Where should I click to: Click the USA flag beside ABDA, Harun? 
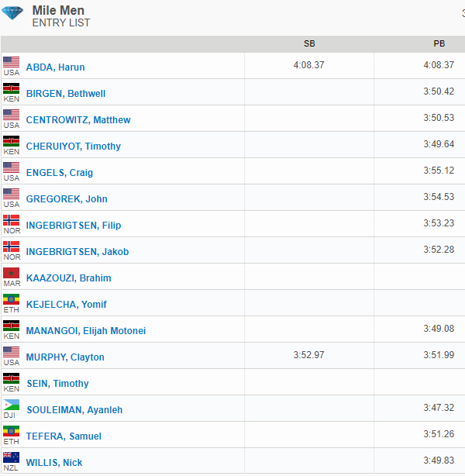pos(12,62)
